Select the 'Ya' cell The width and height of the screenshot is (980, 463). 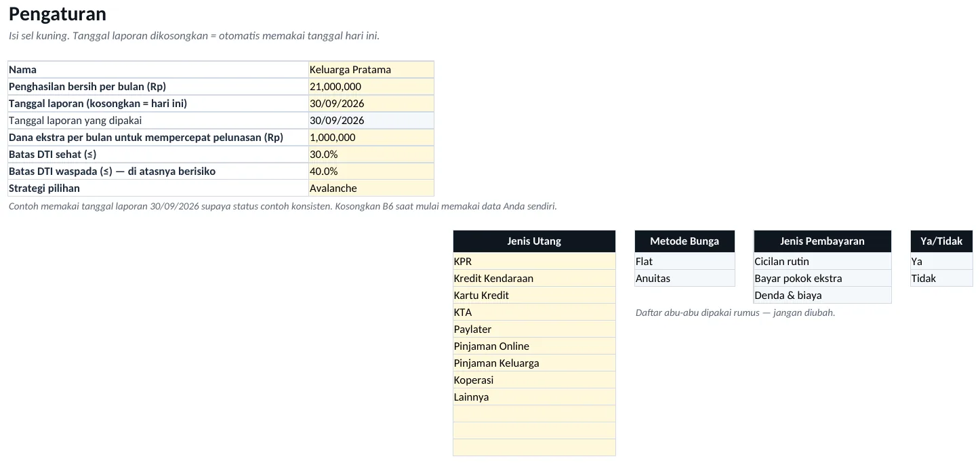(941, 262)
